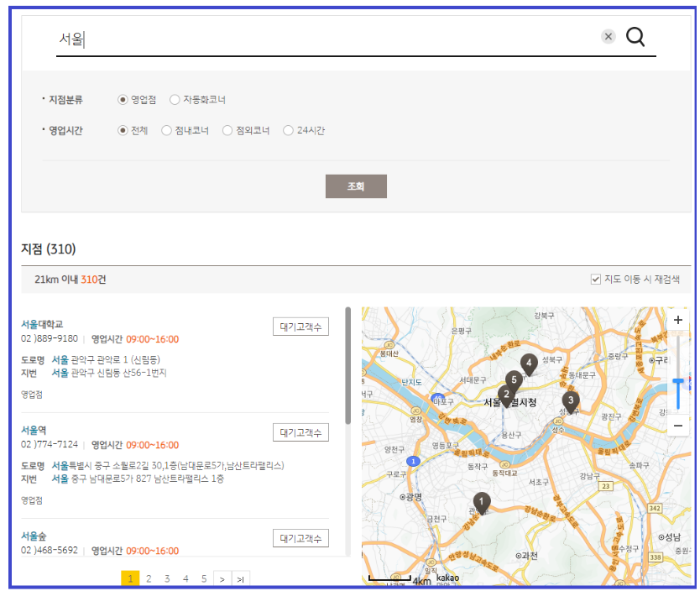The width and height of the screenshot is (700, 591).
Task: Click address 서울 관악구 신림동 산56-1번지
Action: point(109,373)
